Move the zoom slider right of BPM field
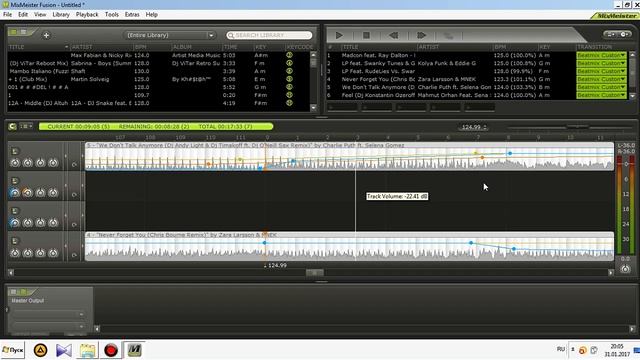The image size is (640, 360). (x=578, y=127)
